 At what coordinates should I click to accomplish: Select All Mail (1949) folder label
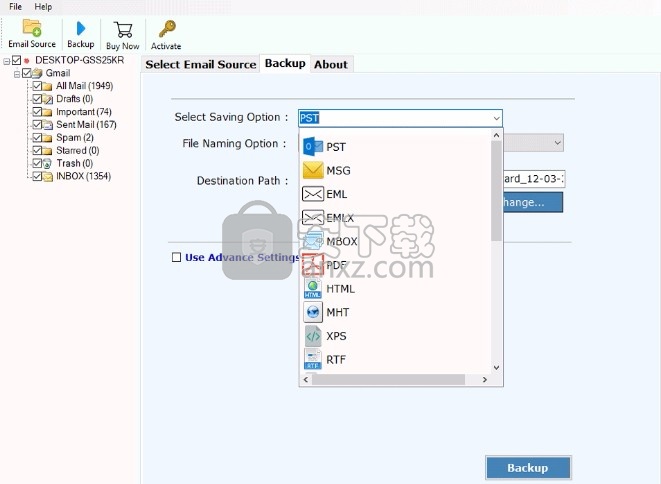click(x=85, y=86)
